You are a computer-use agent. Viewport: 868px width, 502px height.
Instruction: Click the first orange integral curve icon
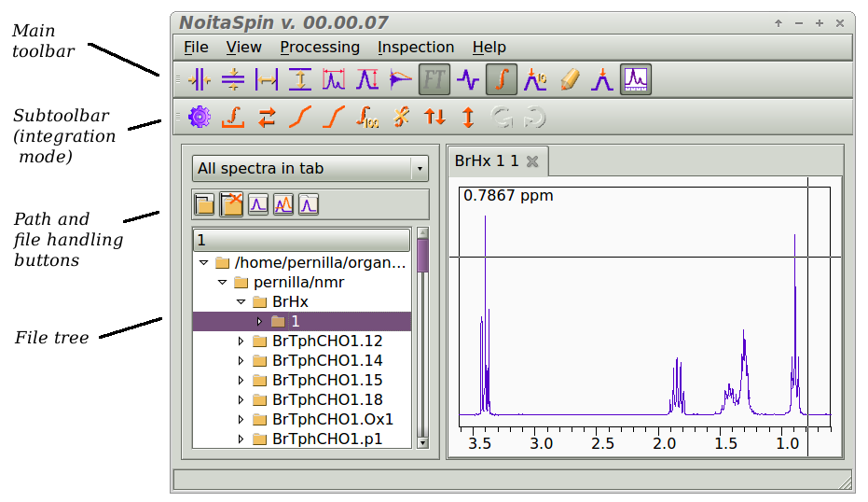click(300, 118)
